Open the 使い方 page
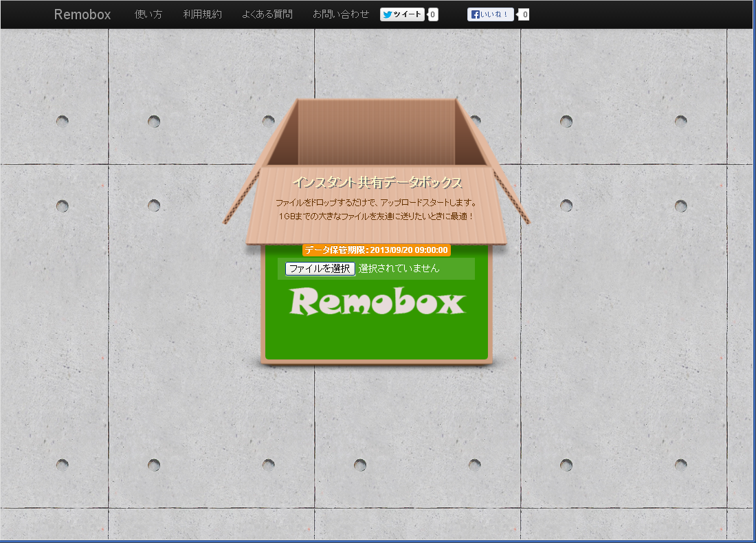756x543 pixels. point(148,14)
